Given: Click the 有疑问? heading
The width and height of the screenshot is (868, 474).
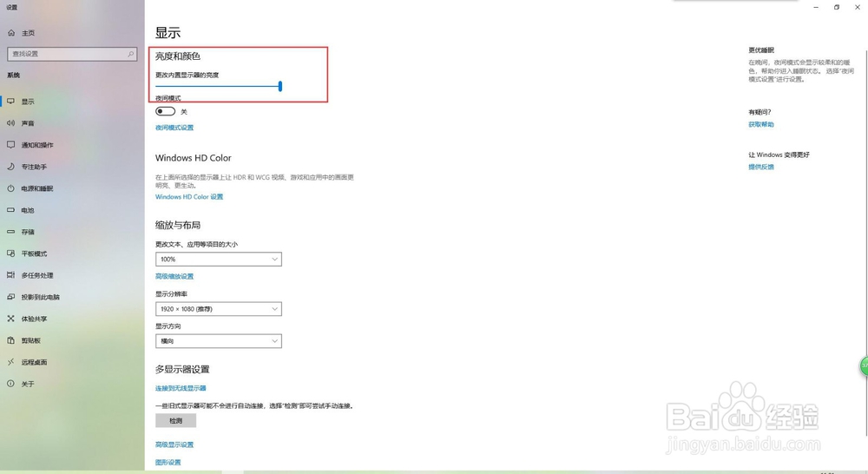Looking at the screenshot, I should 759,112.
